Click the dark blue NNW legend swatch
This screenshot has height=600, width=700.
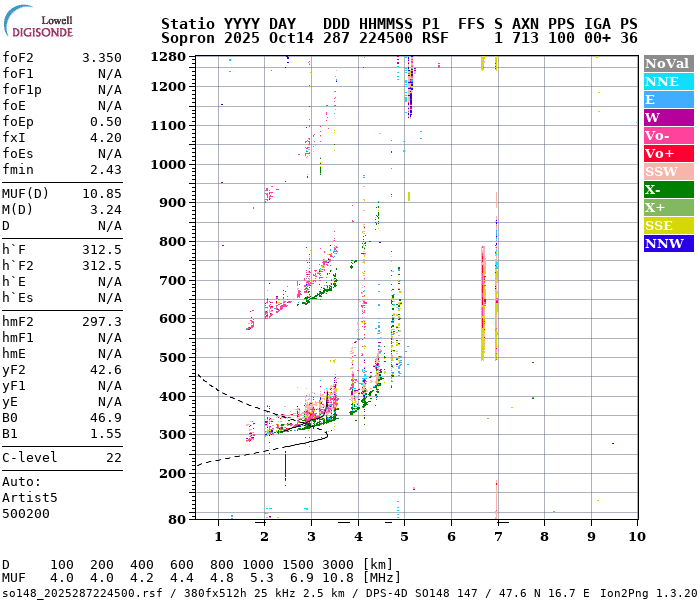pos(667,243)
